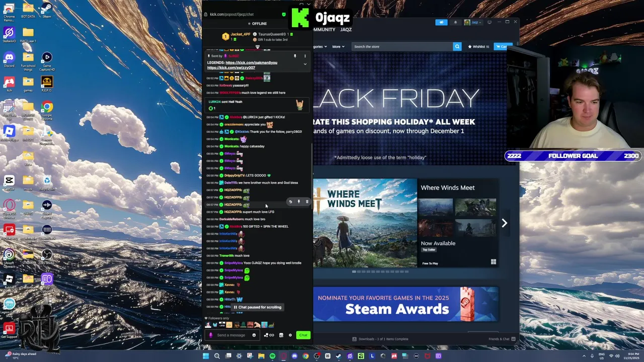This screenshot has height=362, width=644.
Task: Open Steam from the taskbar
Action: pyautogui.click(x=339, y=356)
